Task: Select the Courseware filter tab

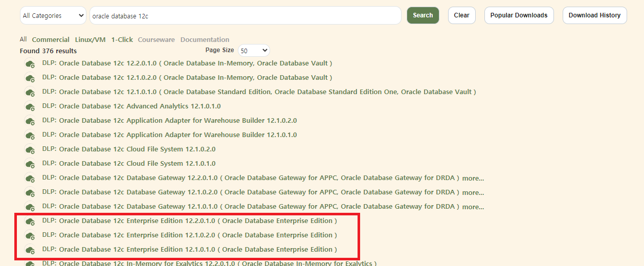Action: 156,39
